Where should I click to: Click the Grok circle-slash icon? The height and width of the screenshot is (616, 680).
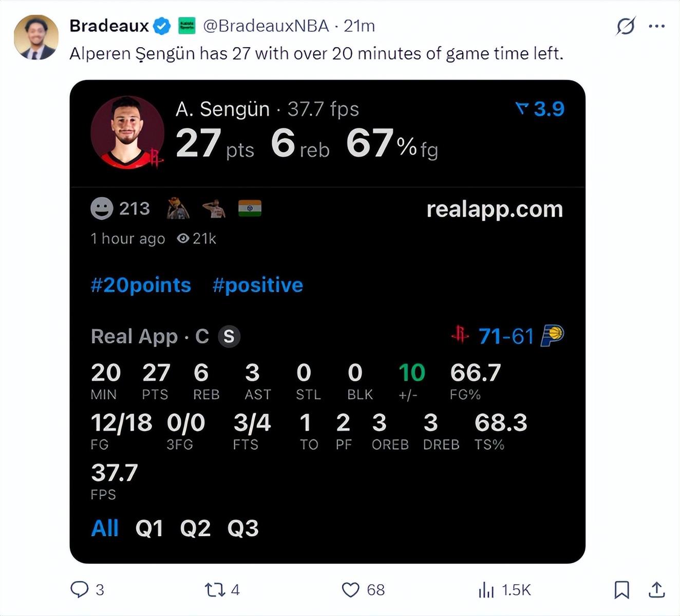point(626,26)
